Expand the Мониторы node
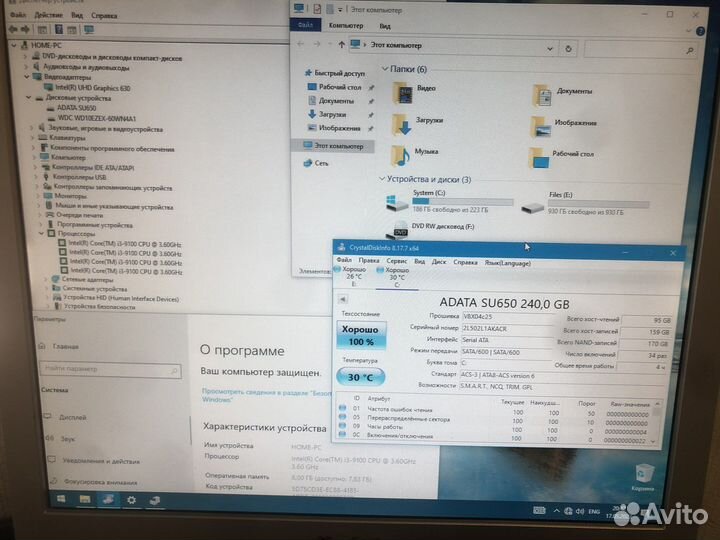720x540 pixels. click(x=37, y=196)
